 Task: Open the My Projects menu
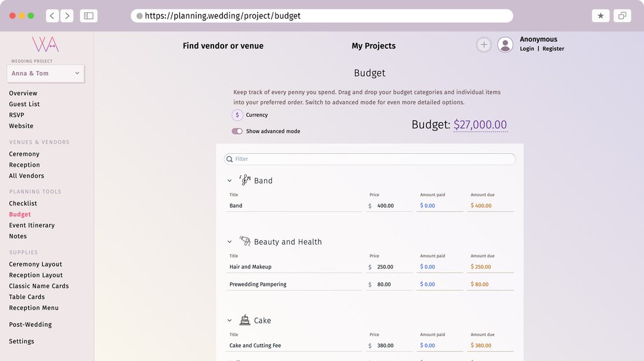(x=373, y=45)
